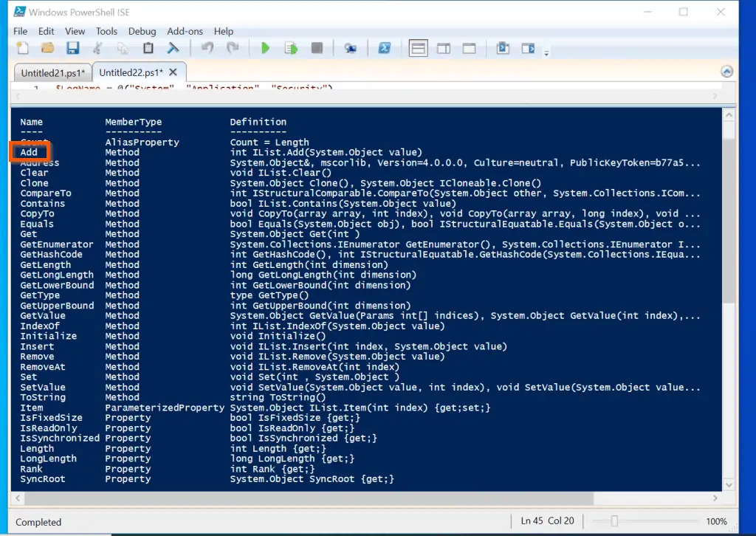Click the Ln 45 Col 20 status text
The width and height of the screenshot is (756, 536).
[x=547, y=521]
